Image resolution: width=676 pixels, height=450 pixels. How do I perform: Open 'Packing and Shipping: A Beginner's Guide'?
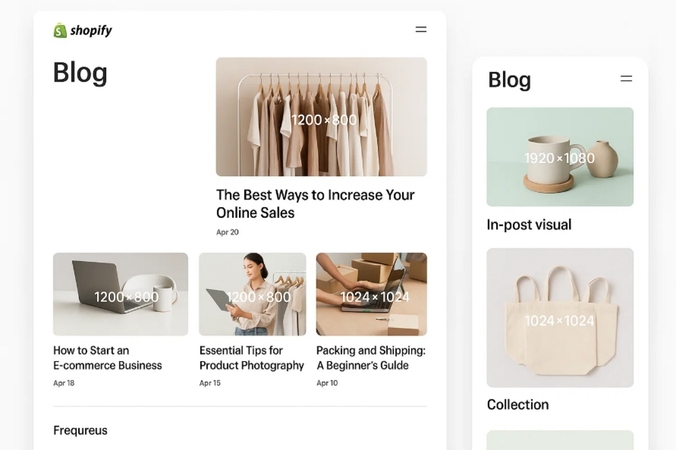[x=371, y=358]
